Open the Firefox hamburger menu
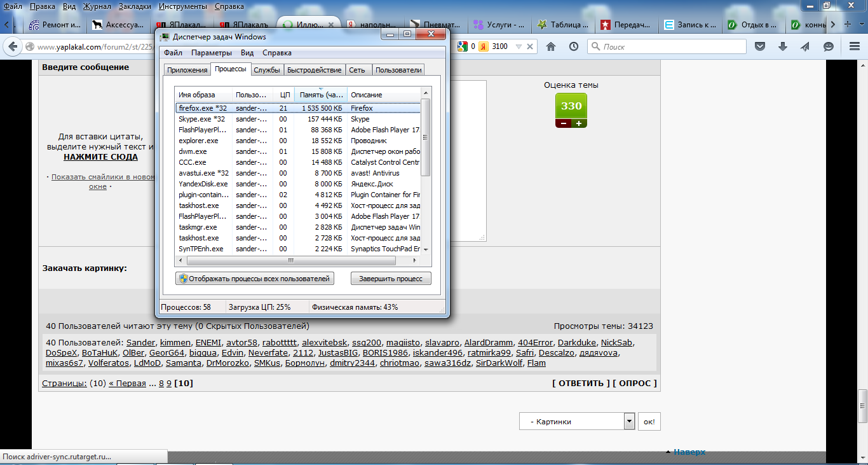Viewport: 868px width, 465px height. pyautogui.click(x=855, y=46)
